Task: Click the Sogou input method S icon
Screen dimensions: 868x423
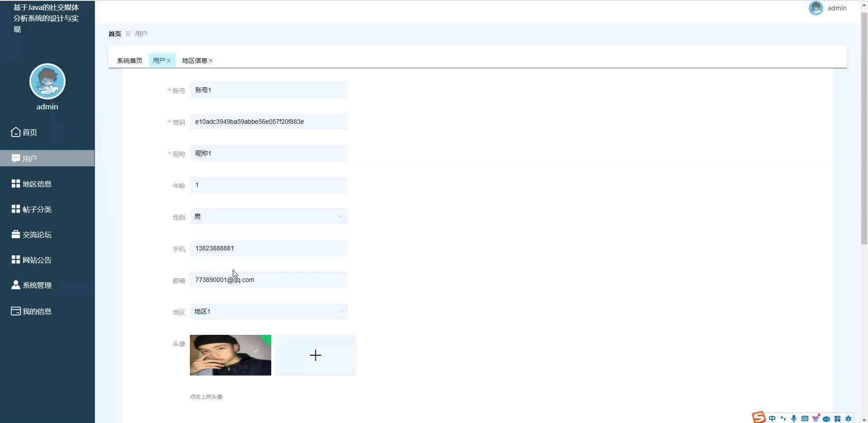Action: tap(759, 417)
